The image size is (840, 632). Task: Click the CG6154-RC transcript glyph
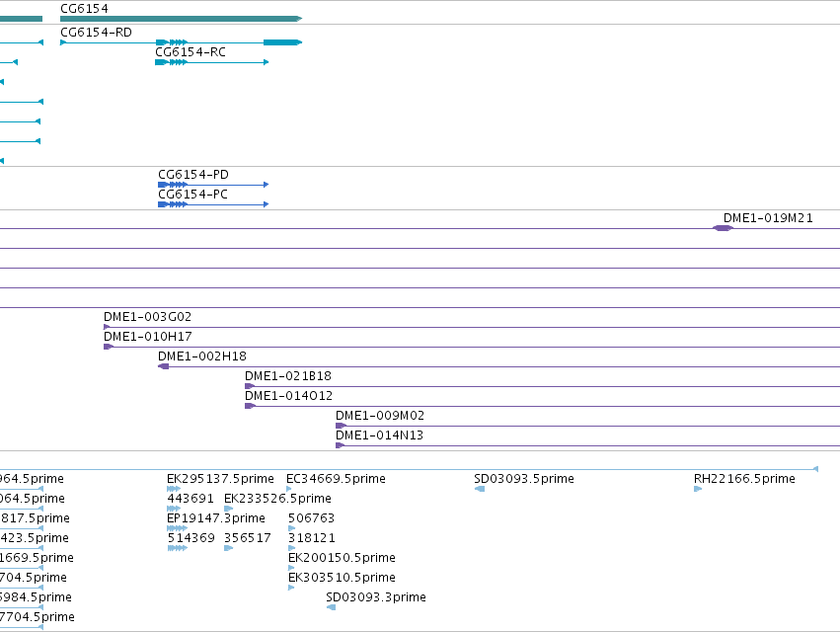click(x=211, y=62)
